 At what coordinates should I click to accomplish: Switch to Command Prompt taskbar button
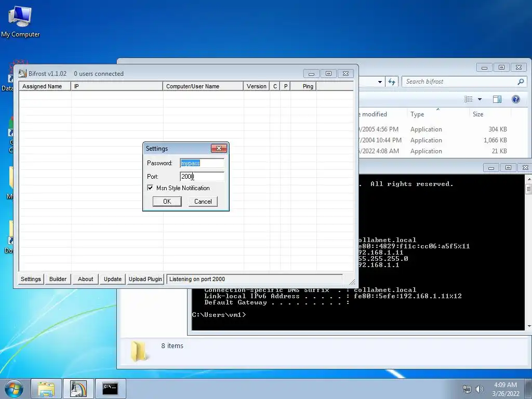110,389
